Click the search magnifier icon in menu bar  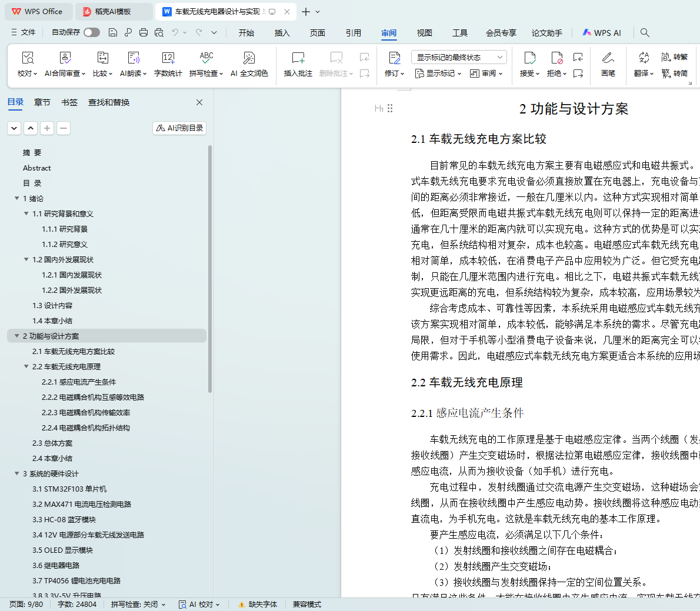tap(645, 33)
